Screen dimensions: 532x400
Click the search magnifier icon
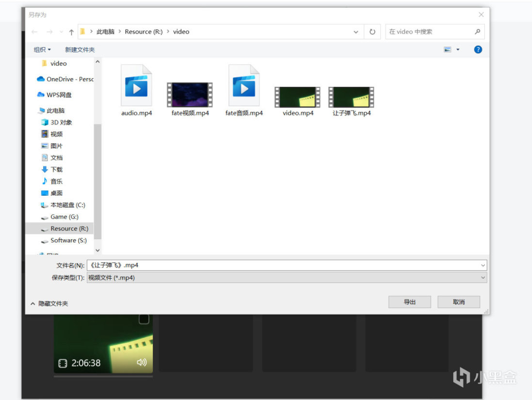[x=477, y=32]
